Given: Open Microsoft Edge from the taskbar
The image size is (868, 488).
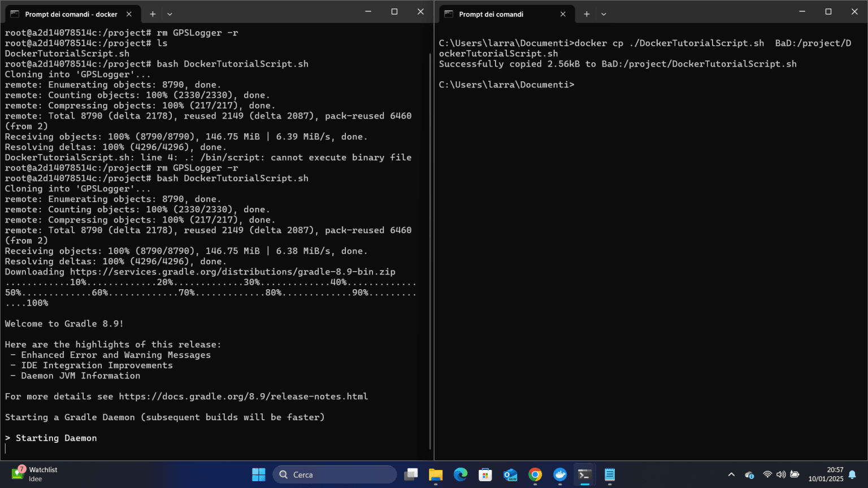Looking at the screenshot, I should pyautogui.click(x=461, y=474).
